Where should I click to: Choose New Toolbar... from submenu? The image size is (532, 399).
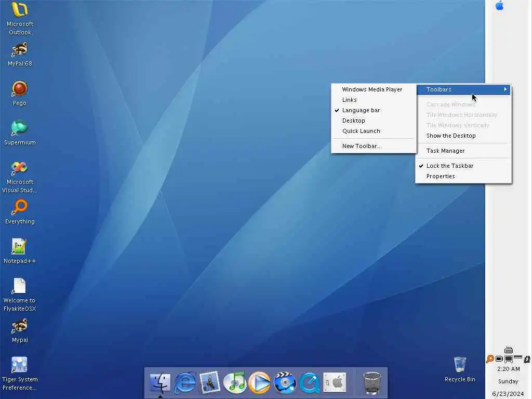[374, 146]
